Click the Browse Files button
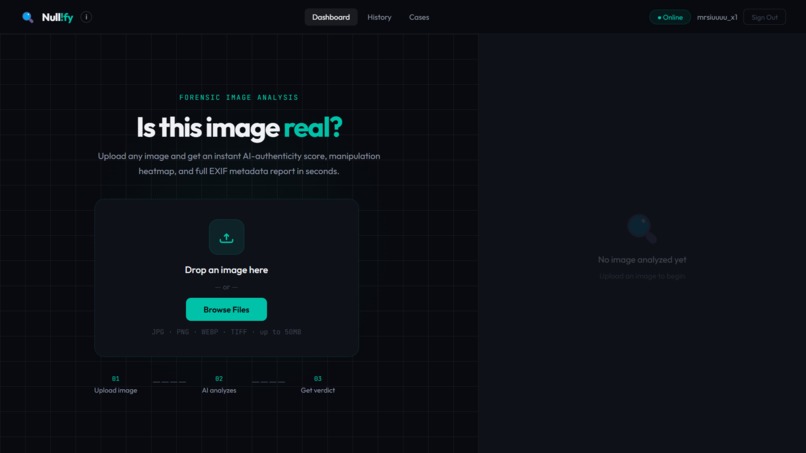 point(226,310)
